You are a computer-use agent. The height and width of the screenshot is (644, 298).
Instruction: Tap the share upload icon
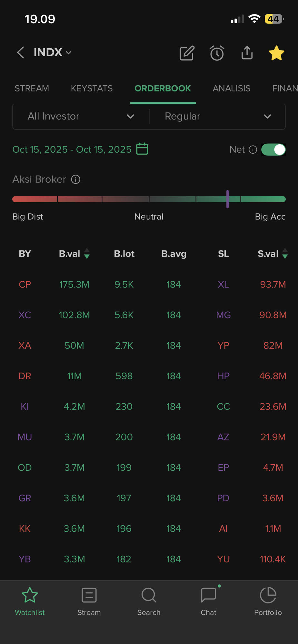pyautogui.click(x=247, y=53)
